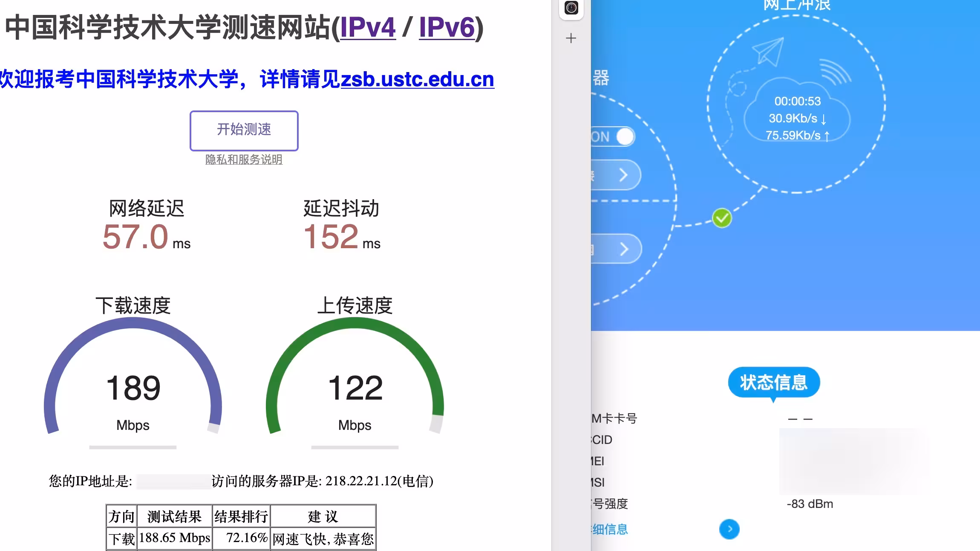Click the Wi-Fi signal waves icon
This screenshot has height=551, width=980.
click(834, 72)
